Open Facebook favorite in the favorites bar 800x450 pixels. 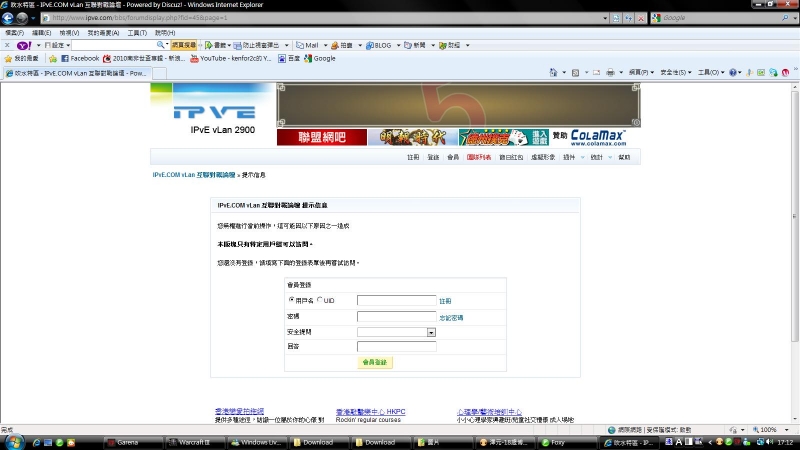coord(80,59)
